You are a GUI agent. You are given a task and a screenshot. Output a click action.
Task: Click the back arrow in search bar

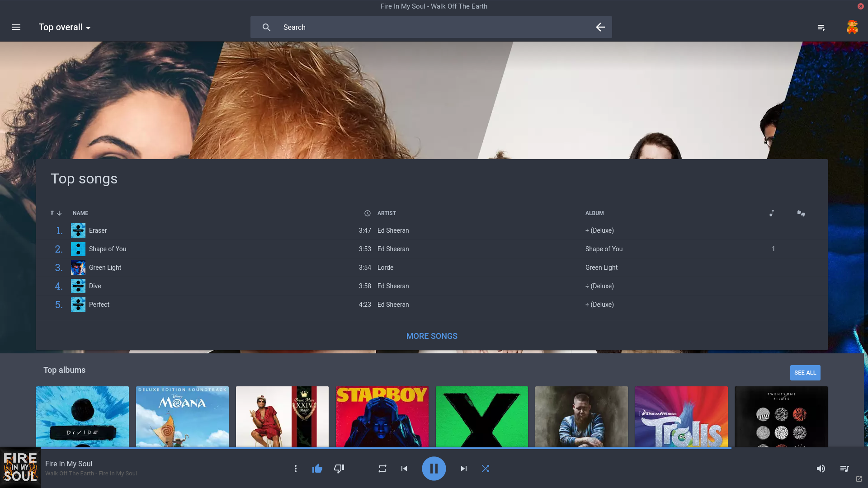click(x=600, y=27)
